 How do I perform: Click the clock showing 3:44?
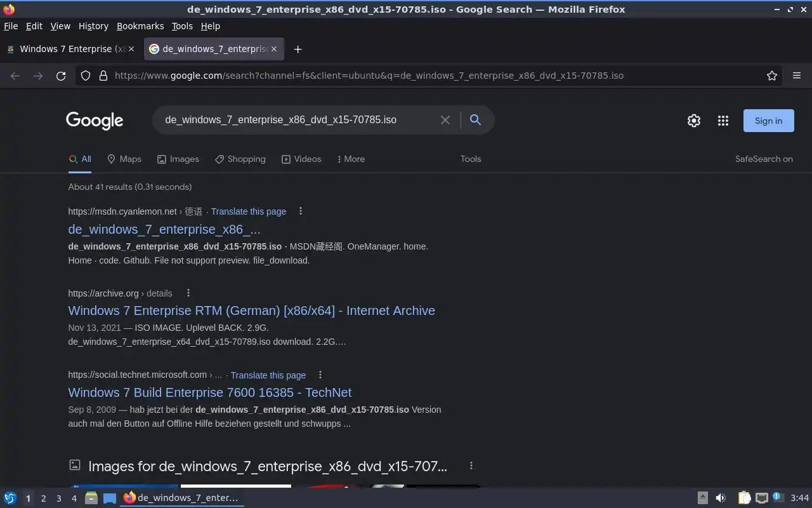pos(799,498)
